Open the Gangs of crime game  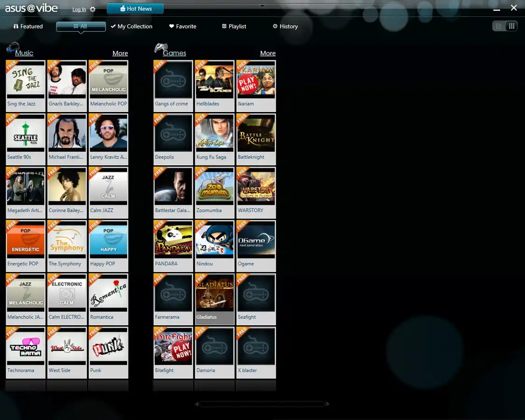[x=173, y=86]
